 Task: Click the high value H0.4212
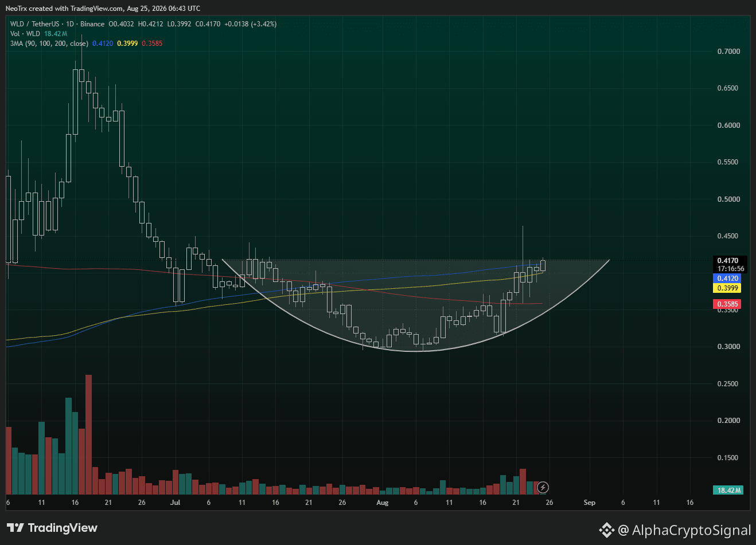coord(150,24)
